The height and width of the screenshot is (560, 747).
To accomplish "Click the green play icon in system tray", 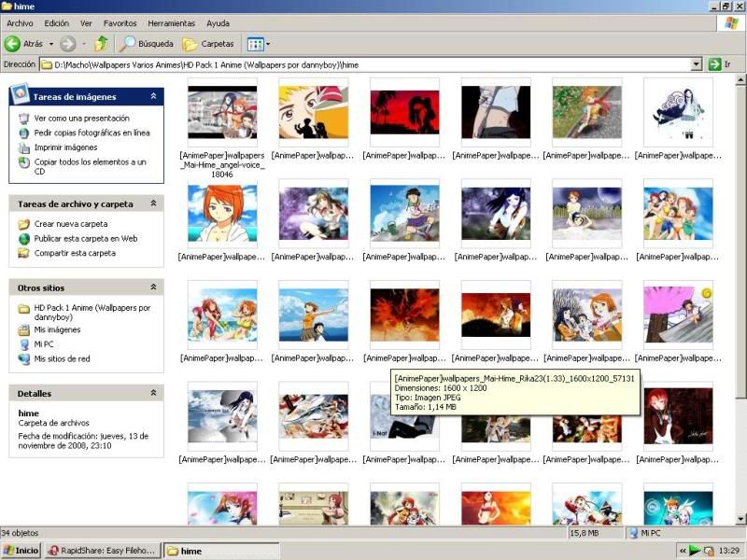I will [x=695, y=551].
